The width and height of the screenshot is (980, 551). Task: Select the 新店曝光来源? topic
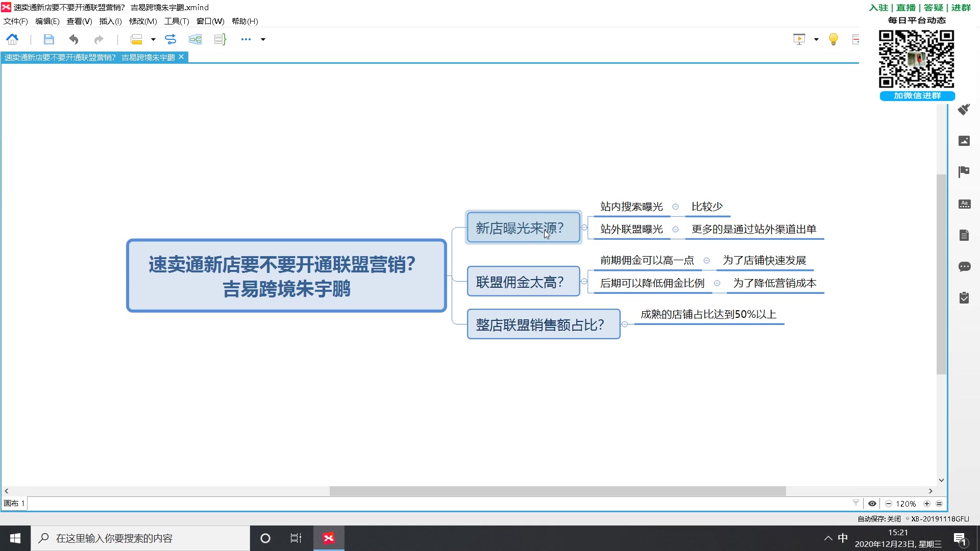pos(524,228)
